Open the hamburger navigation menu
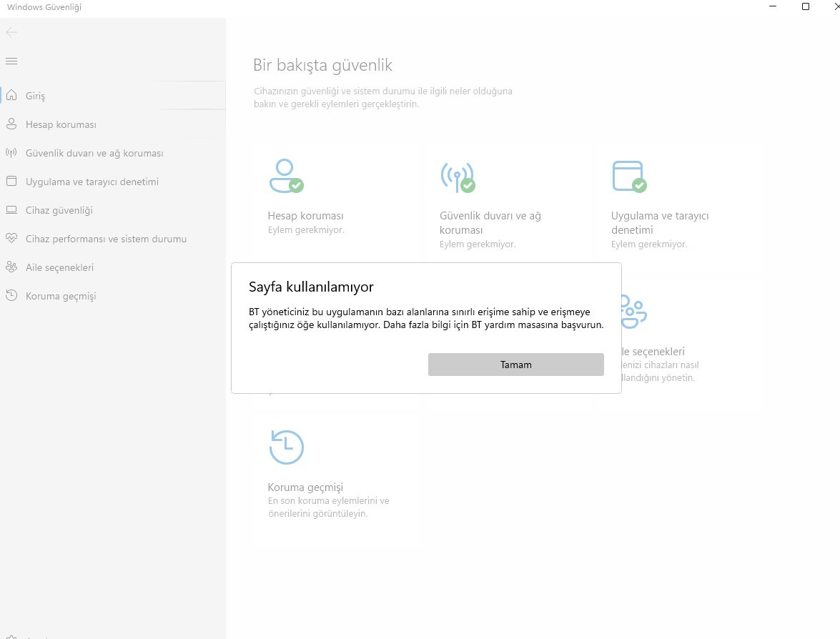The height and width of the screenshot is (639, 840). [x=11, y=61]
